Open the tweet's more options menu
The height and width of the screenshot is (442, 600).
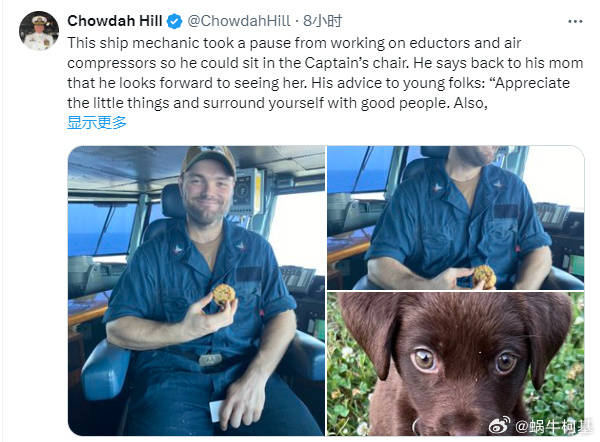tap(573, 21)
